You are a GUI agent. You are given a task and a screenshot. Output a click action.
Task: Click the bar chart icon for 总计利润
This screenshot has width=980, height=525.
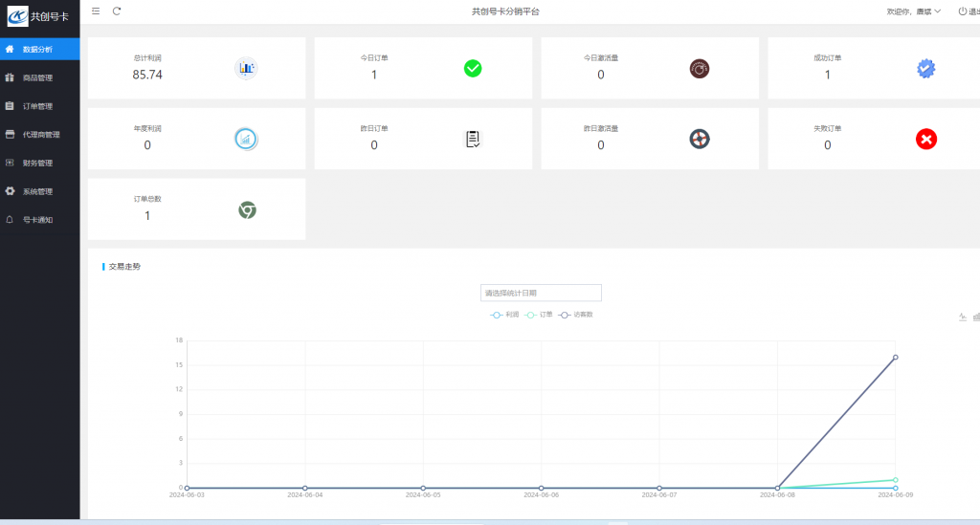pos(247,68)
